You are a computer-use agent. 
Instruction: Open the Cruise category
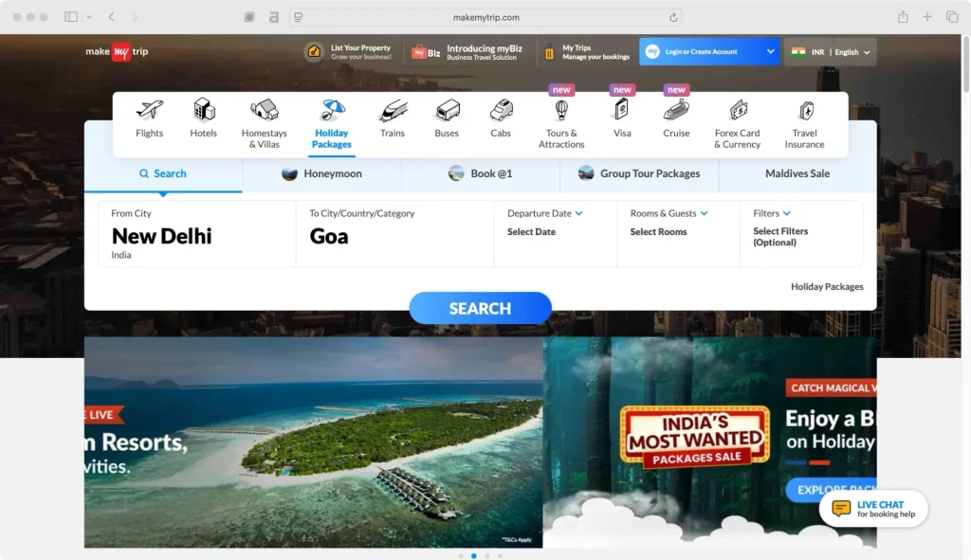[x=675, y=118]
